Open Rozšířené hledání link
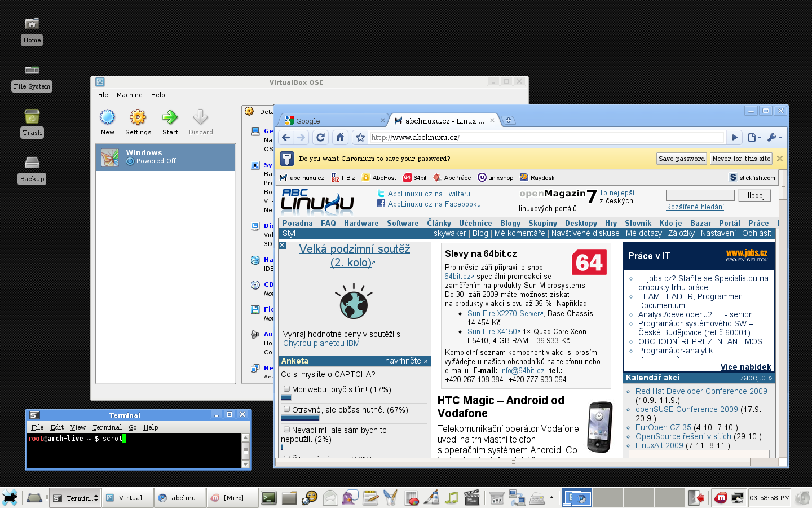 [695, 207]
